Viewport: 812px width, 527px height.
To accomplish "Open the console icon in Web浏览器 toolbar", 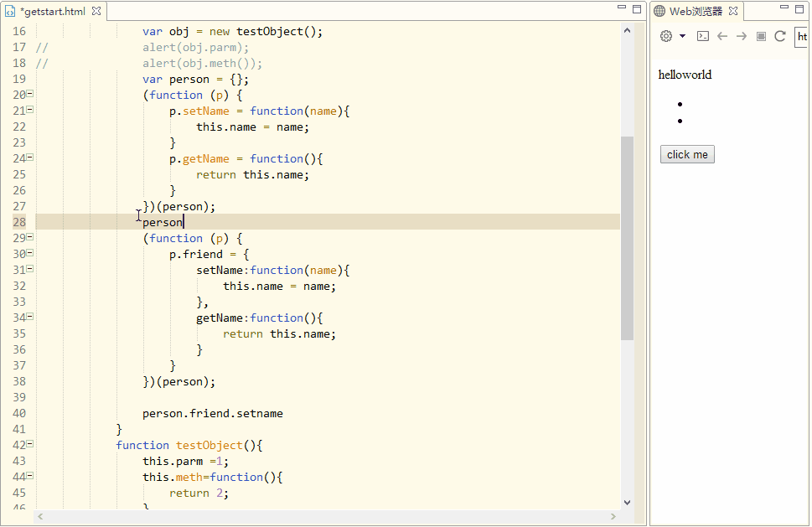I will 703,36.
